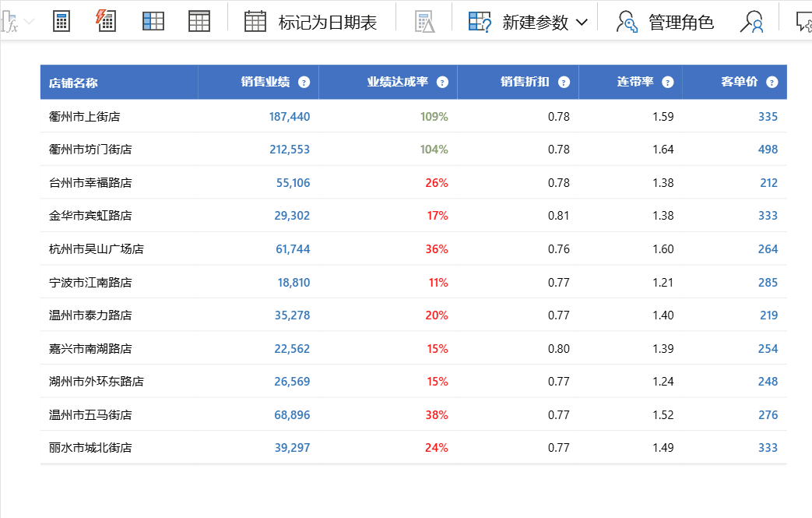
Task: Select store row 衢州市坊门街店
Action: click(x=413, y=150)
